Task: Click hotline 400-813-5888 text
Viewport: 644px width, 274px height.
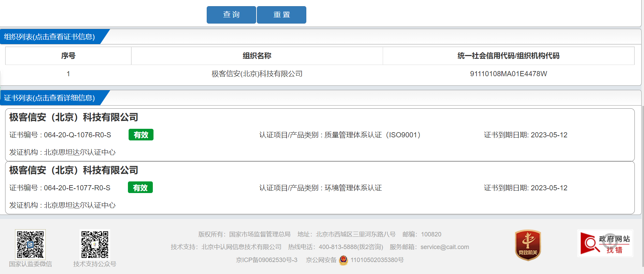Action: [x=351, y=247]
